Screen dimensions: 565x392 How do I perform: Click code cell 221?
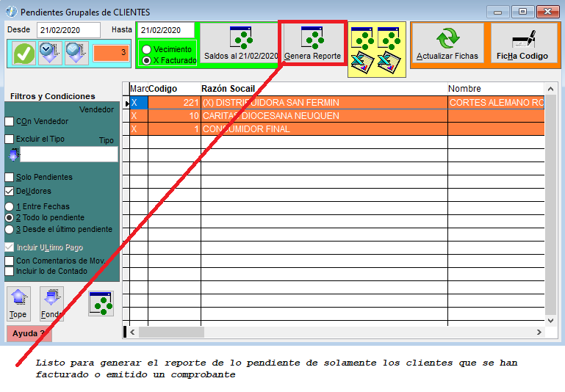point(174,103)
